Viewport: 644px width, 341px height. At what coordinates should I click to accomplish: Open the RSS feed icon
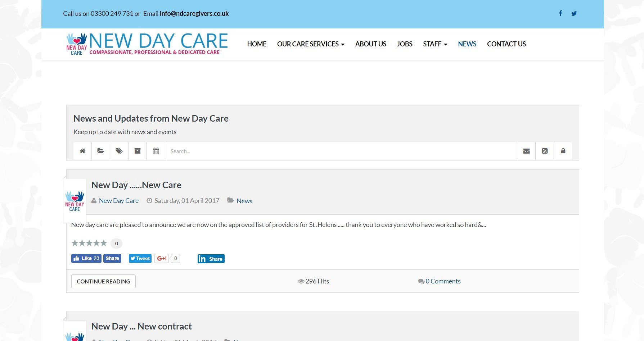pos(545,151)
